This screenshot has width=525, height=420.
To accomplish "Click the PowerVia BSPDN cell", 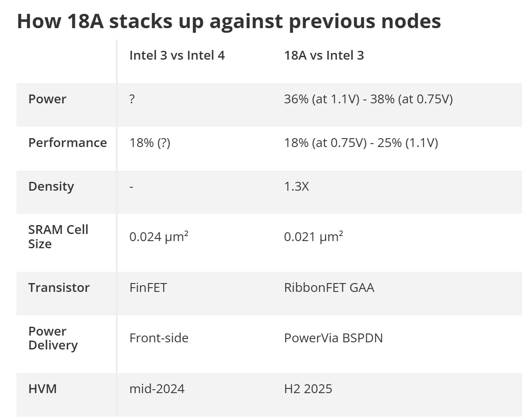I will point(333,338).
